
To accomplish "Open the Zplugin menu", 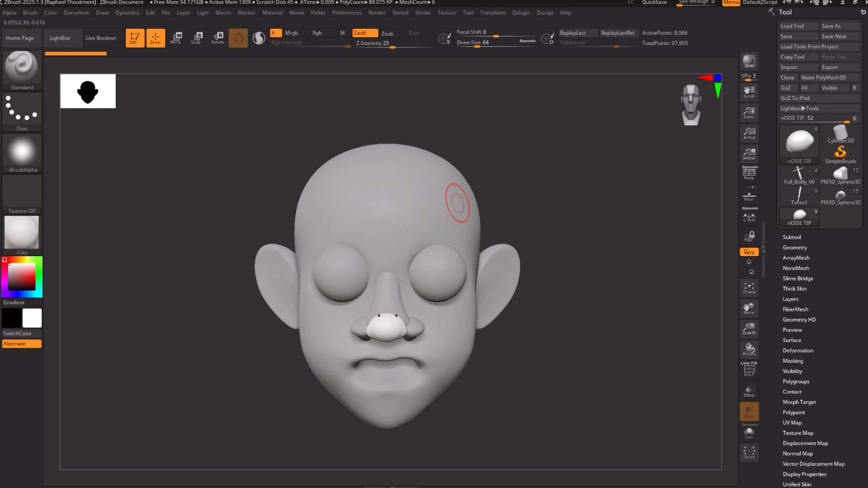I will click(x=521, y=13).
